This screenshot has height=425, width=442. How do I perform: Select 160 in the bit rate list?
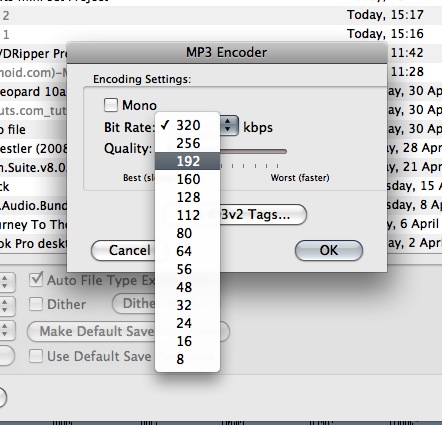click(188, 179)
